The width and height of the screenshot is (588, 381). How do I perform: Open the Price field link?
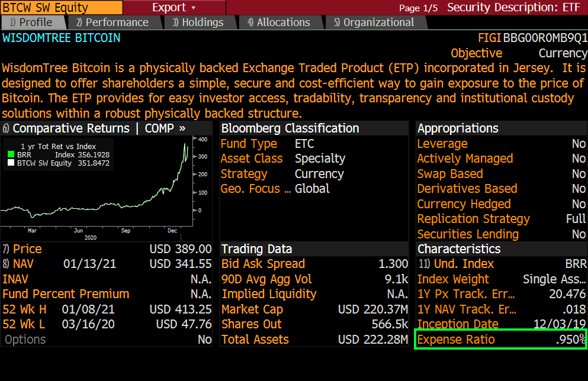27,249
